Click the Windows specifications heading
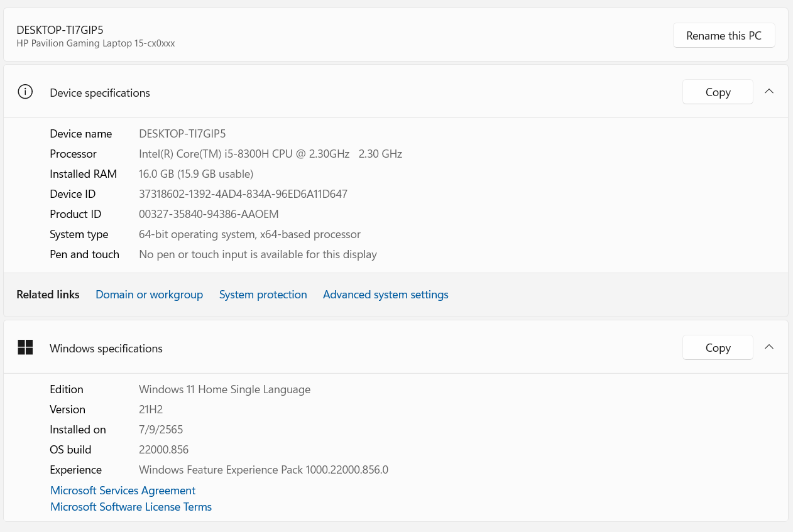This screenshot has height=532, width=793. [106, 349]
